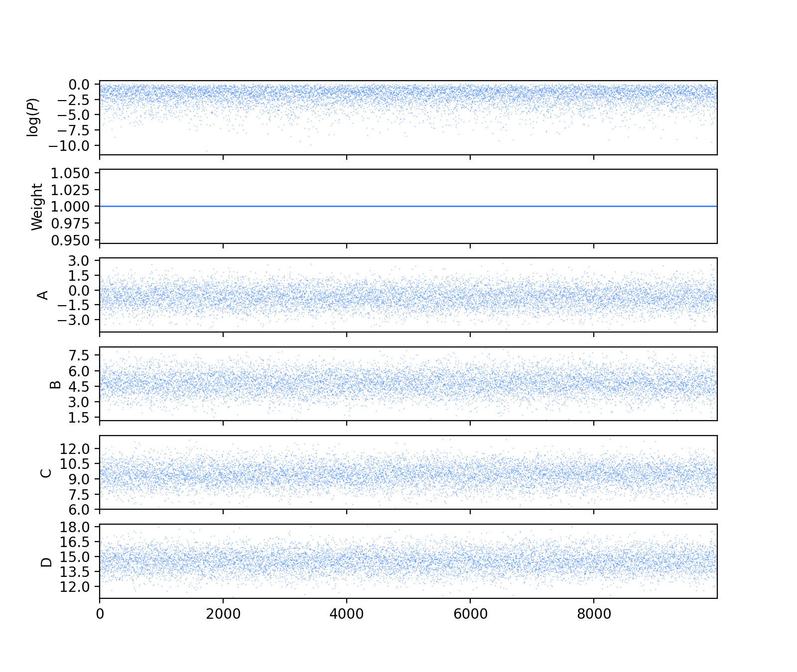
Task: Click the A panel y-axis label
Action: [x=43, y=295]
